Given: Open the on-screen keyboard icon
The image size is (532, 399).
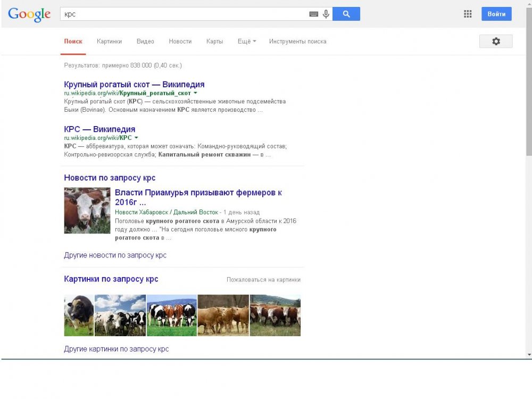Looking at the screenshot, I should tap(313, 14).
